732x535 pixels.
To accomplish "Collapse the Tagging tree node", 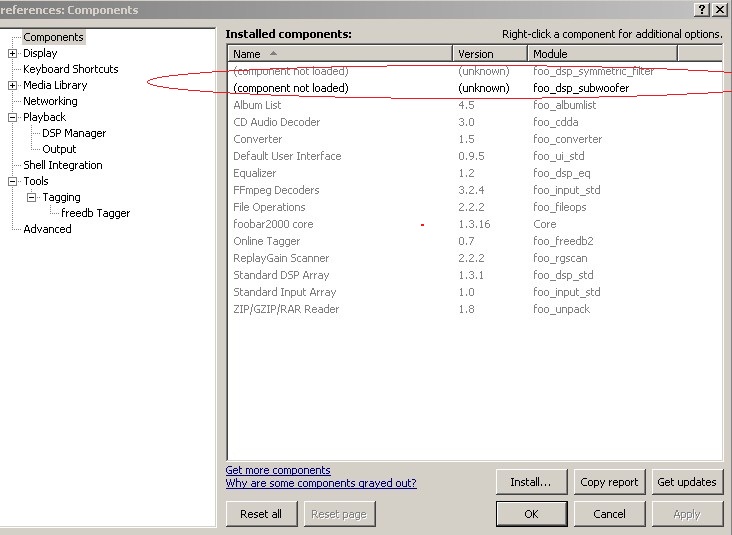I will [31, 197].
